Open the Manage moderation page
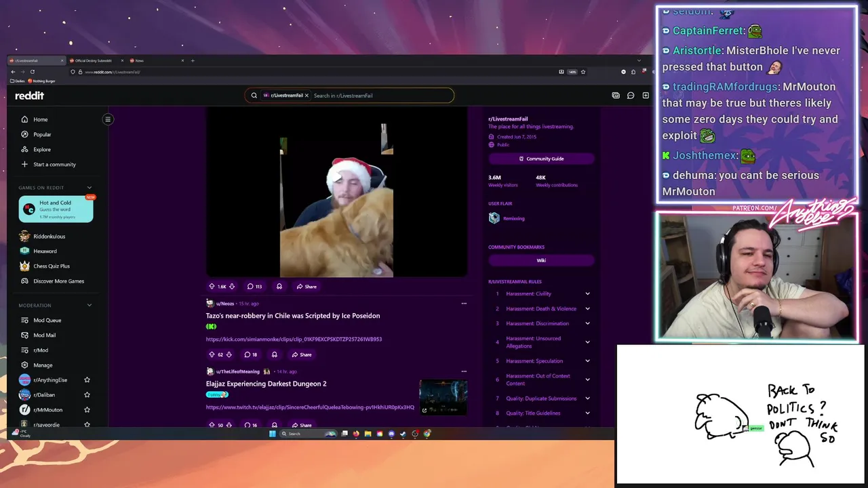 (43, 365)
